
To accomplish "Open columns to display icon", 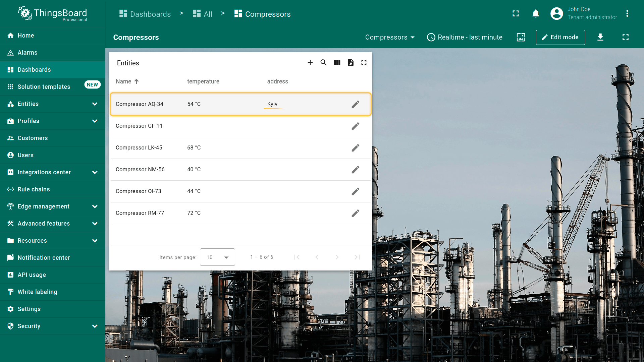I will click(337, 63).
